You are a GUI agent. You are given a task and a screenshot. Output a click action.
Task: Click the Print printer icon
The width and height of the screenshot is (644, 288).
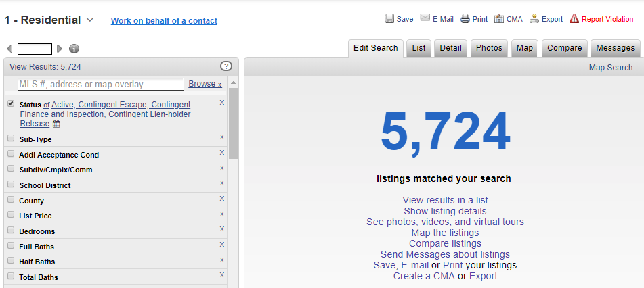coord(465,19)
